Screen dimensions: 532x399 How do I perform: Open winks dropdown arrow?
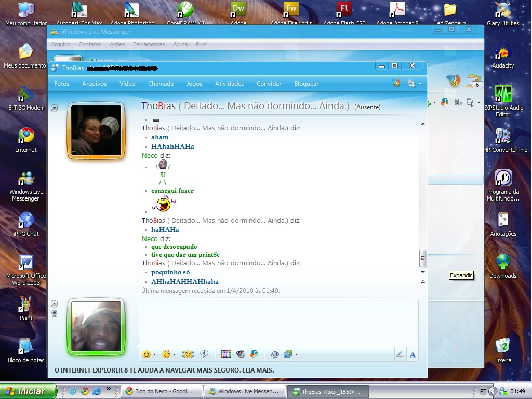(175, 354)
